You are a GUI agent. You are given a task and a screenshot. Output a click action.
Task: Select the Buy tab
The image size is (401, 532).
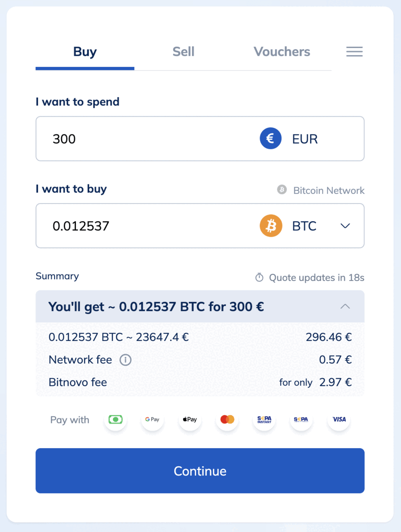coord(85,52)
